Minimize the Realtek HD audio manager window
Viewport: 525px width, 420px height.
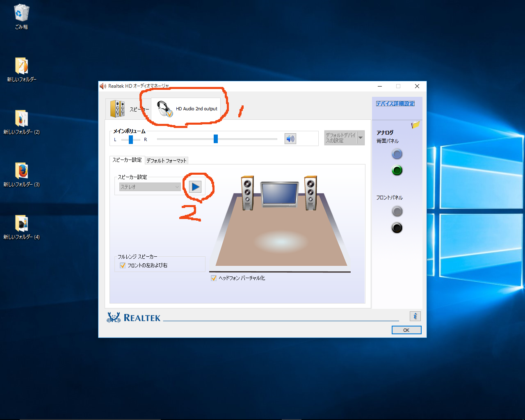coord(380,86)
